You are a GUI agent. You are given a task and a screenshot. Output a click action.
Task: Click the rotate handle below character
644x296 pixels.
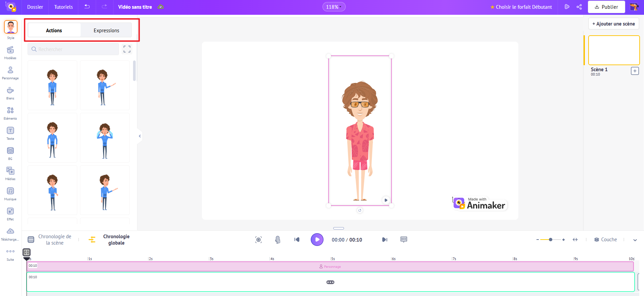(x=360, y=210)
